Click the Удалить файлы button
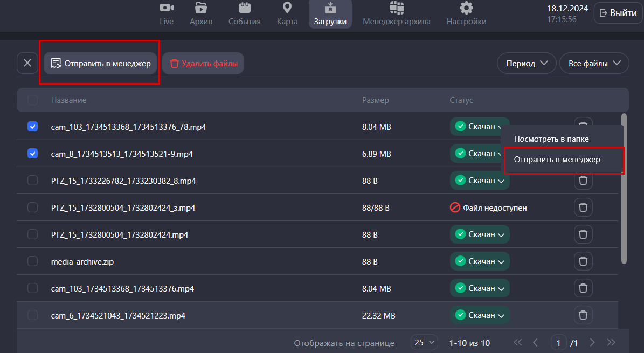This screenshot has width=644, height=353. tap(203, 63)
